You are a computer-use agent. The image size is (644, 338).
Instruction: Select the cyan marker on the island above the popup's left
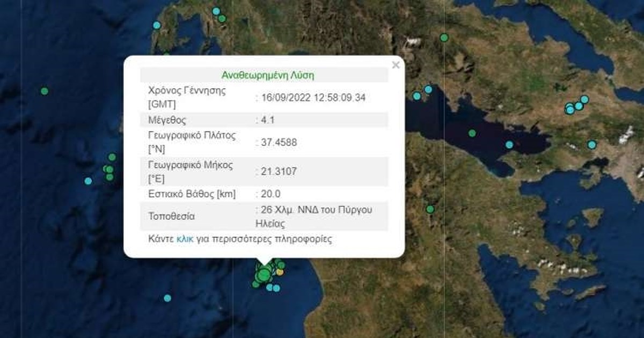[157, 25]
